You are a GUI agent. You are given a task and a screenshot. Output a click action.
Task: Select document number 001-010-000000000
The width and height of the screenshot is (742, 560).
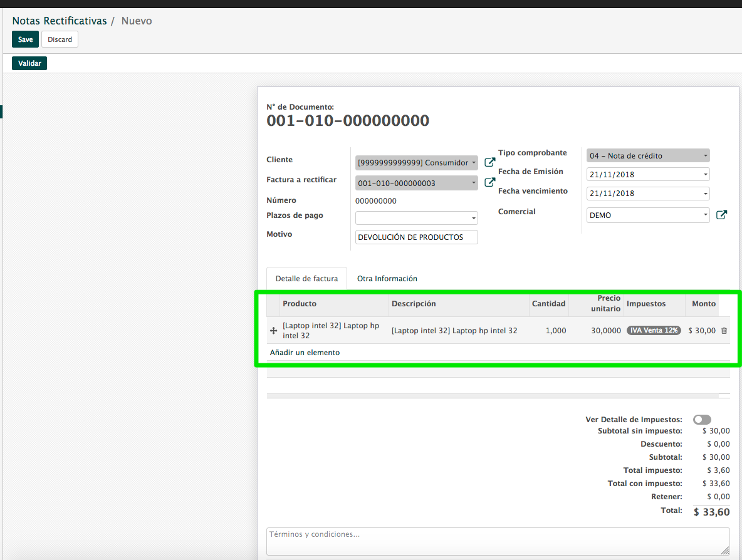348,121
